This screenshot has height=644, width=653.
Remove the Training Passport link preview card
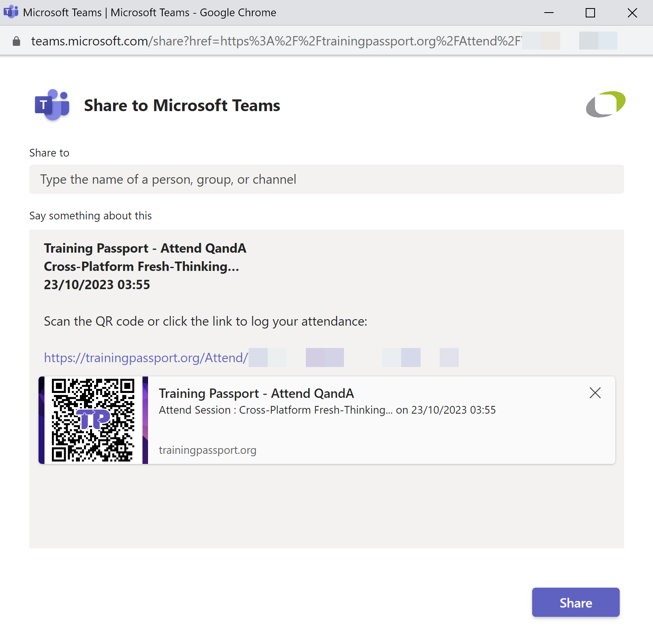click(595, 393)
